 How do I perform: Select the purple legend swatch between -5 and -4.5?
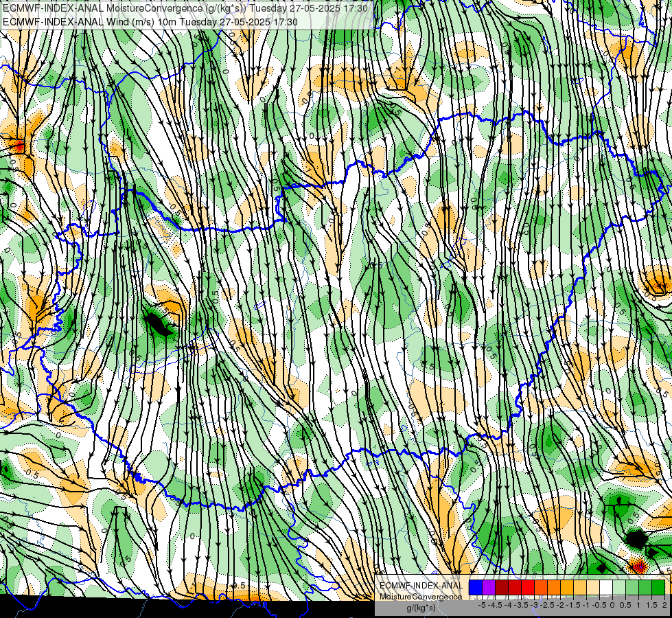tap(489, 587)
